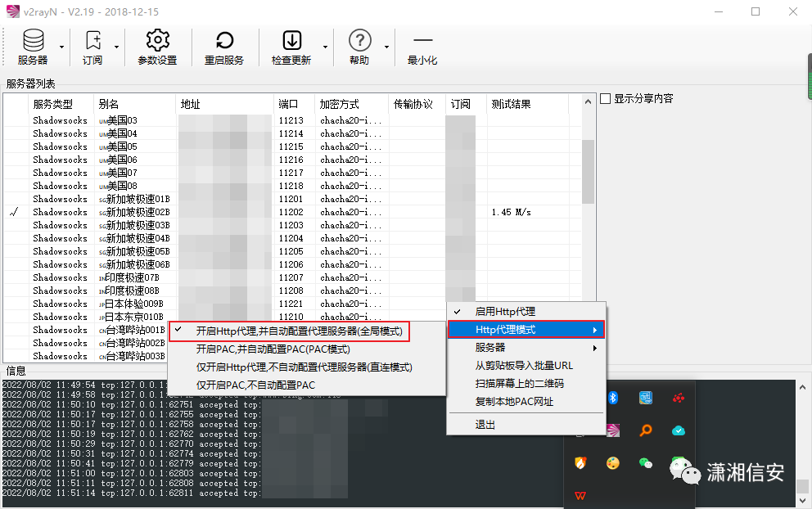
Task: Expand the 服务器 submenu arrow in context menu
Action: coord(595,348)
